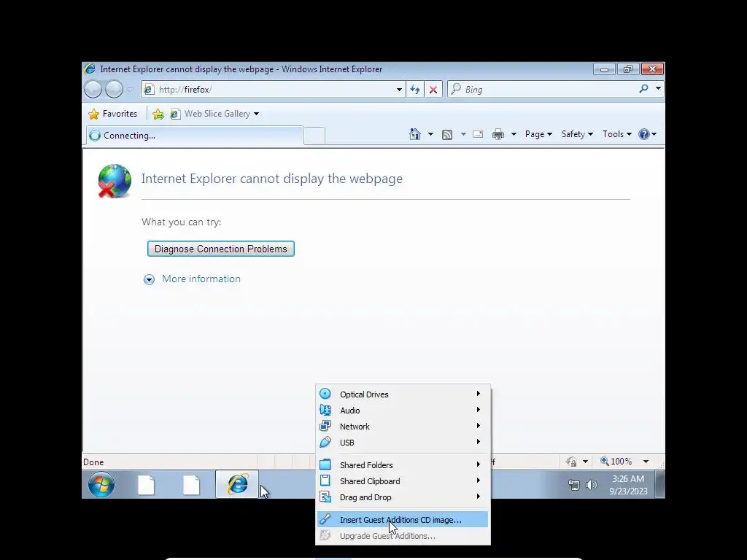Screen dimensions: 747x560
Task: Open the Page menu
Action: pyautogui.click(x=538, y=134)
